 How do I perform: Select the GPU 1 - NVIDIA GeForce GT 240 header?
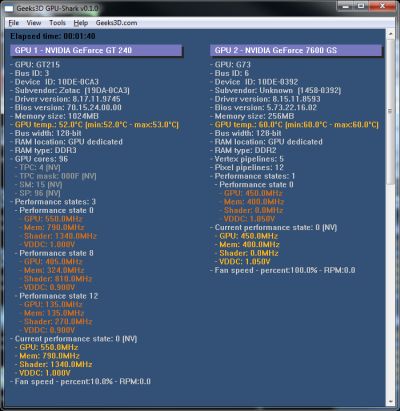pyautogui.click(x=96, y=50)
